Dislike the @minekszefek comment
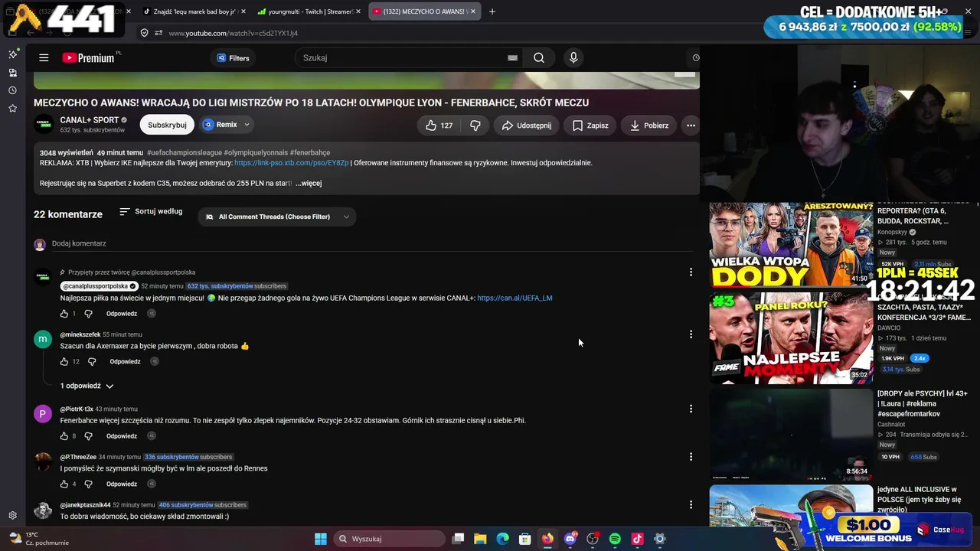 coord(92,362)
